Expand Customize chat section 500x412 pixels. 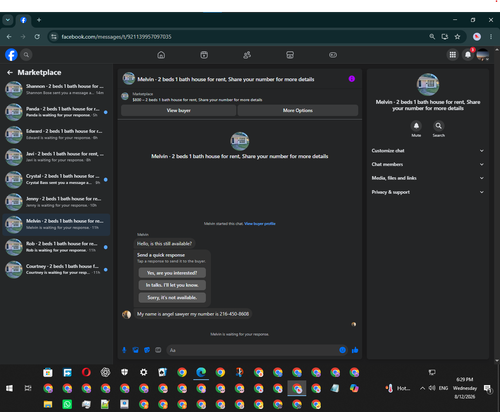[428, 151]
